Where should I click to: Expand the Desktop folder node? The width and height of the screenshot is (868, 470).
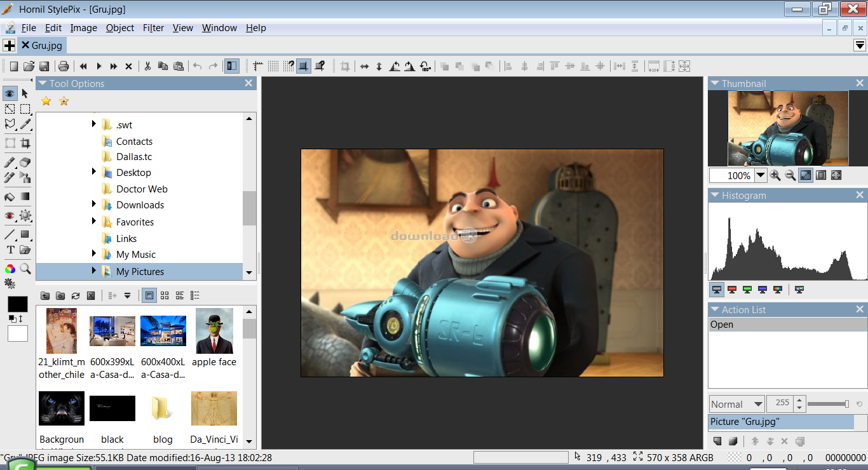(94, 171)
